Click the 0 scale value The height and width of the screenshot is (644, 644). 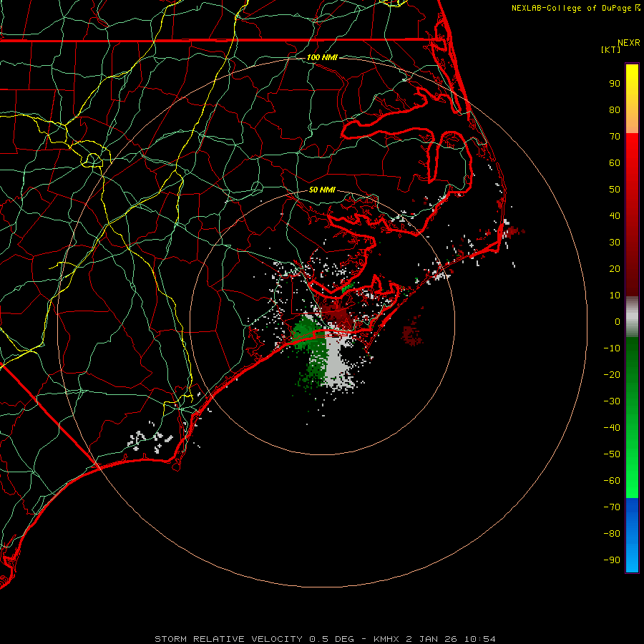click(618, 322)
